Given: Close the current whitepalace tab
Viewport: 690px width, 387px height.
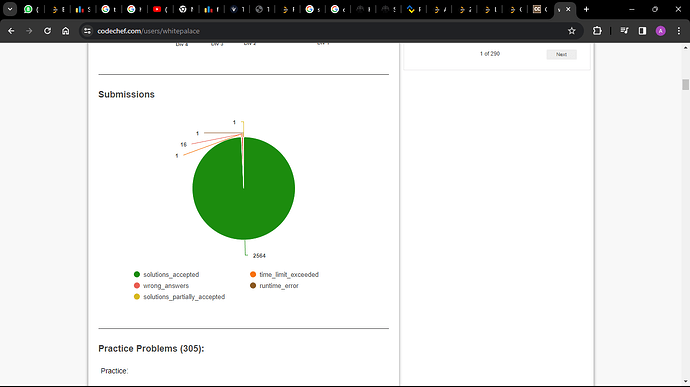Looking at the screenshot, I should [x=568, y=9].
